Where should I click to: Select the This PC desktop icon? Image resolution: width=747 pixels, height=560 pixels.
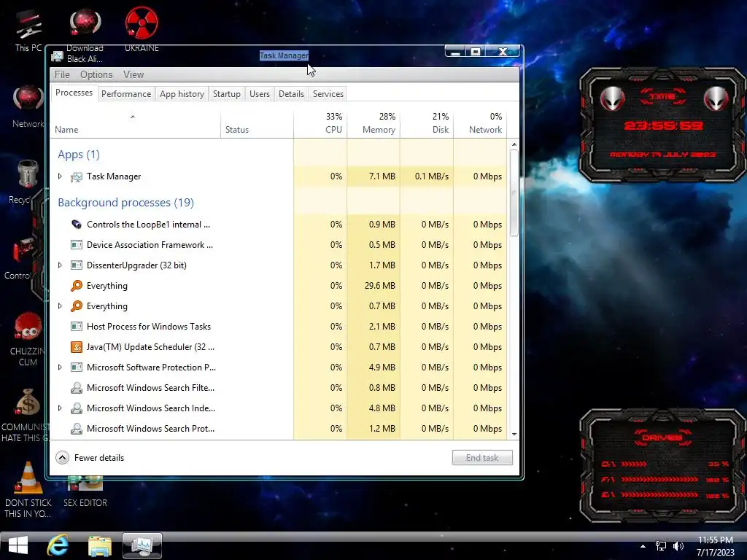tap(28, 30)
